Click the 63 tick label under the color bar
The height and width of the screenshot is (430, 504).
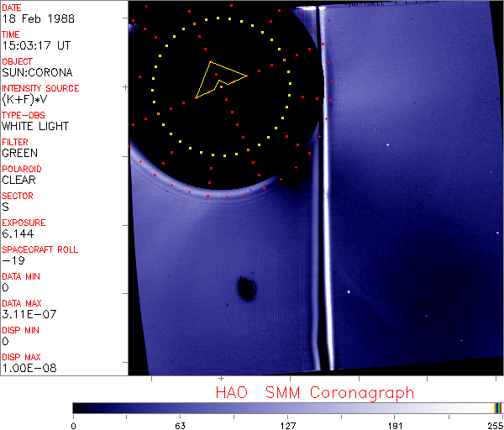[180, 425]
